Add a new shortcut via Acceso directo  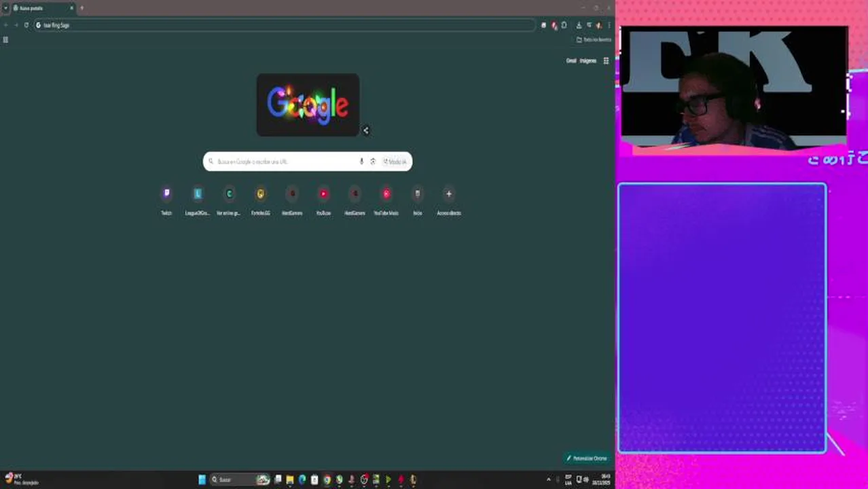tap(448, 200)
